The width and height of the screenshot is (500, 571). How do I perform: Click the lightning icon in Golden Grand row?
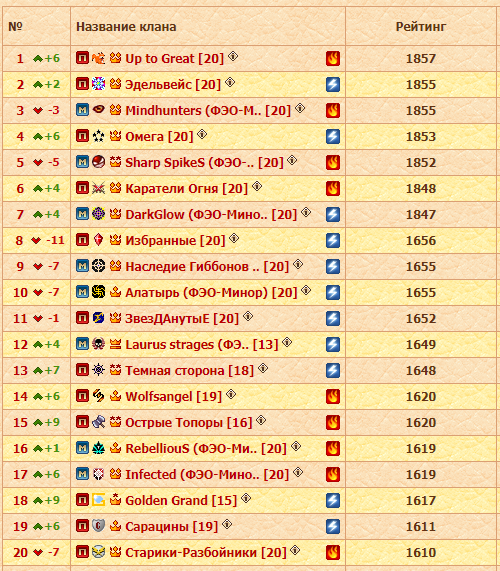click(333, 500)
